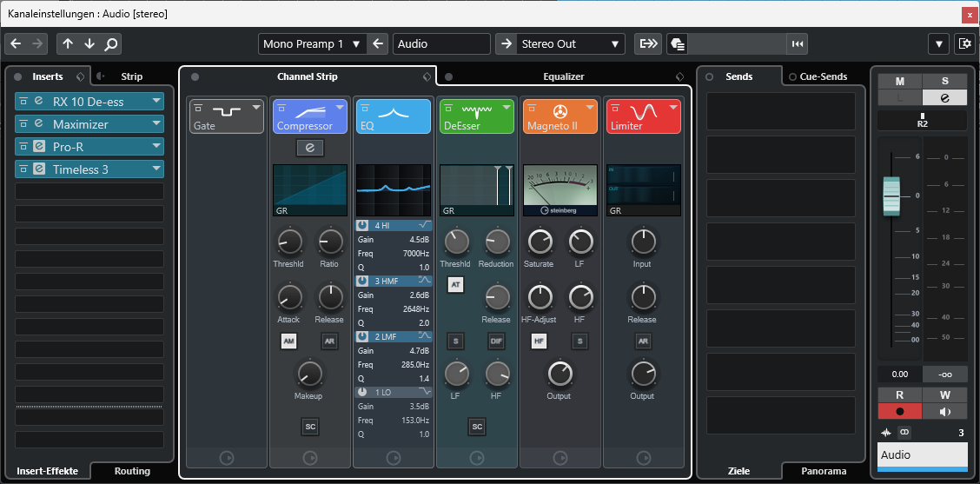Click the navigate to next channel arrow

coord(89,44)
